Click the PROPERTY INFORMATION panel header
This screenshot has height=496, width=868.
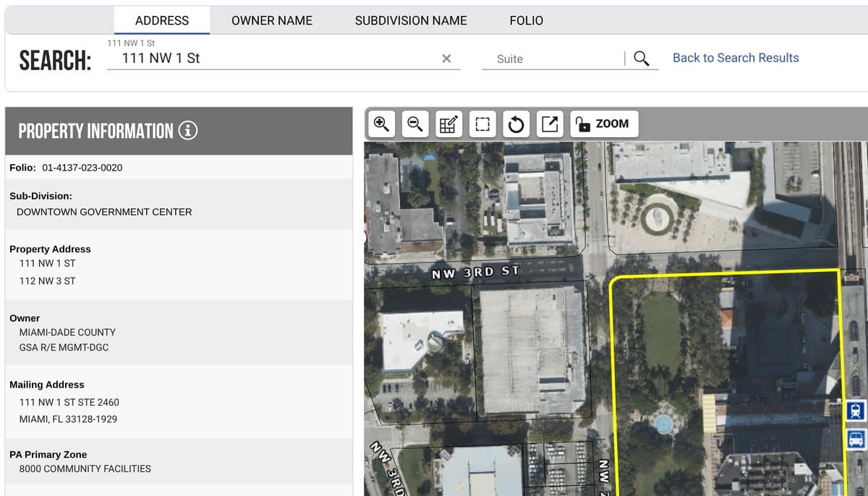point(179,131)
